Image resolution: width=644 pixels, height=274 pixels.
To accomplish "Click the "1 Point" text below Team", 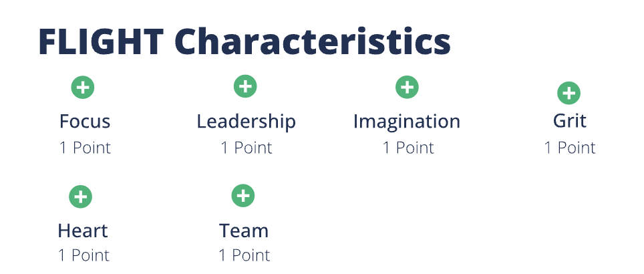I will pyautogui.click(x=245, y=255).
